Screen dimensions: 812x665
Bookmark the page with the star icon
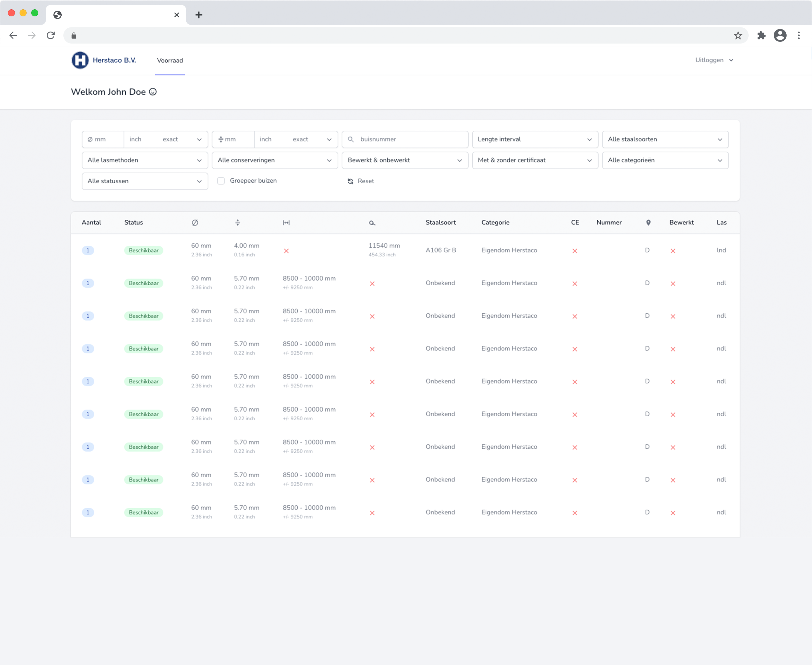pyautogui.click(x=738, y=36)
